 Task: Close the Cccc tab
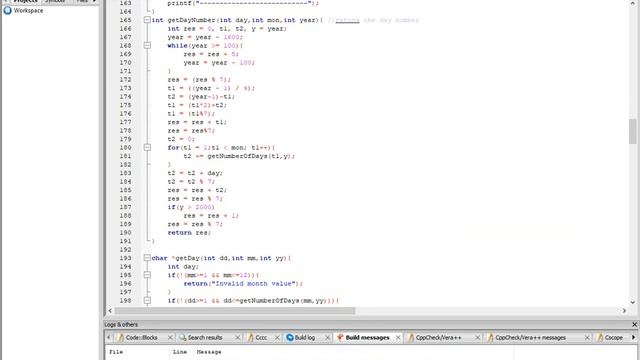pos(277,338)
